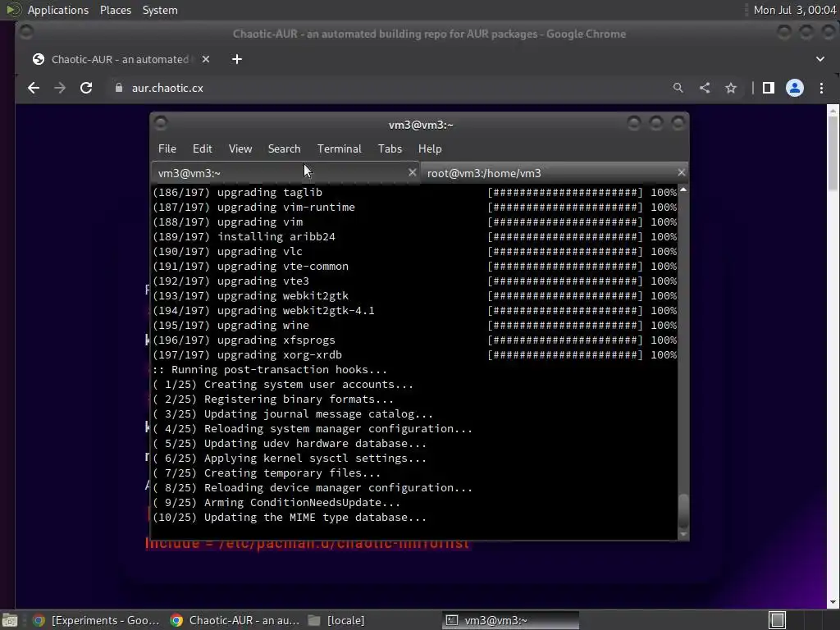Viewport: 840px width, 630px height.
Task: Expand Chrome tab search chevron
Action: (x=820, y=59)
